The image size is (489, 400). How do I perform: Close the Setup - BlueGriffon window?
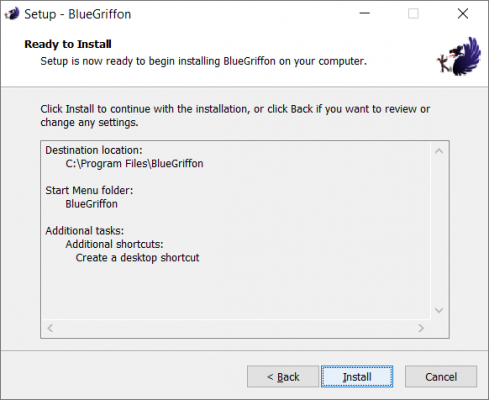pyautogui.click(x=463, y=14)
